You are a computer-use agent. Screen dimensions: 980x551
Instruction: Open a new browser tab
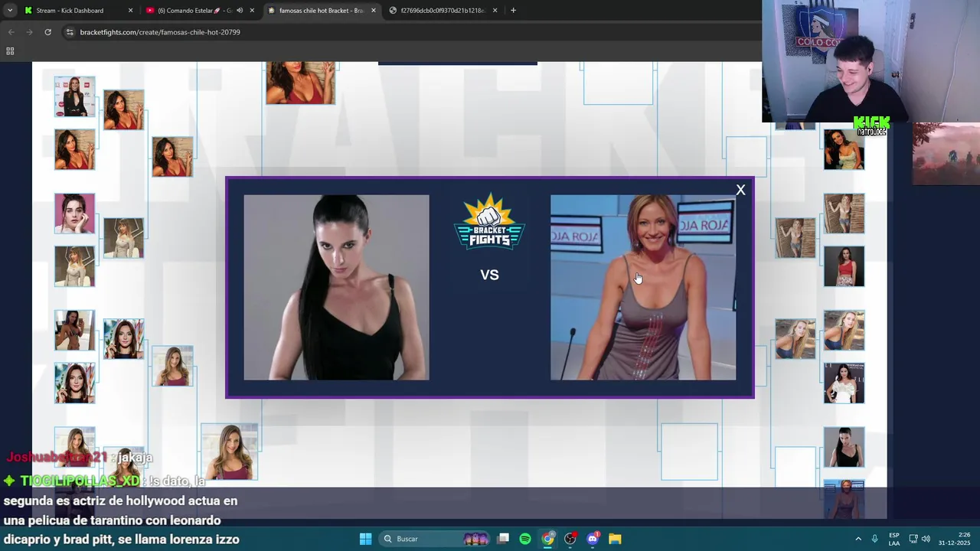pos(513,11)
